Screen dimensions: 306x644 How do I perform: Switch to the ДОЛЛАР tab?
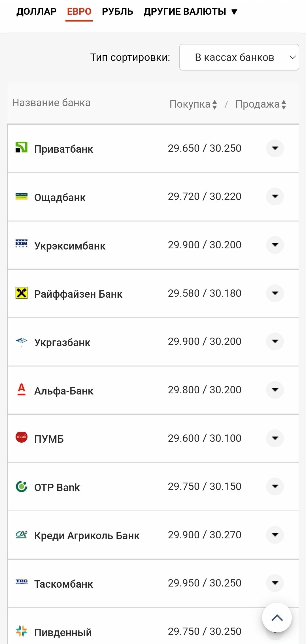click(36, 12)
